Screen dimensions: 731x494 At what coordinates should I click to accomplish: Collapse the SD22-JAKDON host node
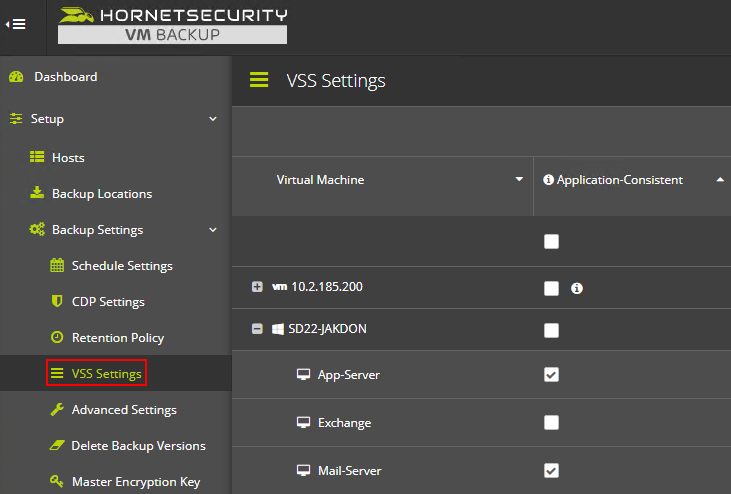point(257,329)
